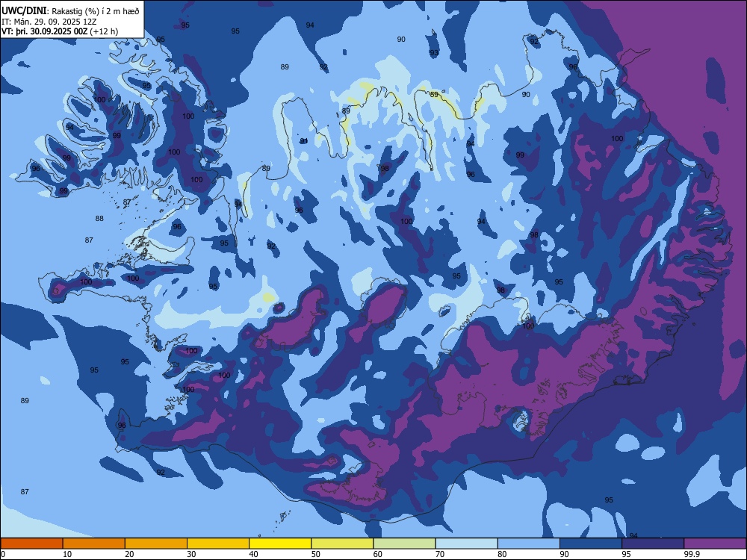Click the pale yellow 50–60 legend swatch

tap(343, 544)
